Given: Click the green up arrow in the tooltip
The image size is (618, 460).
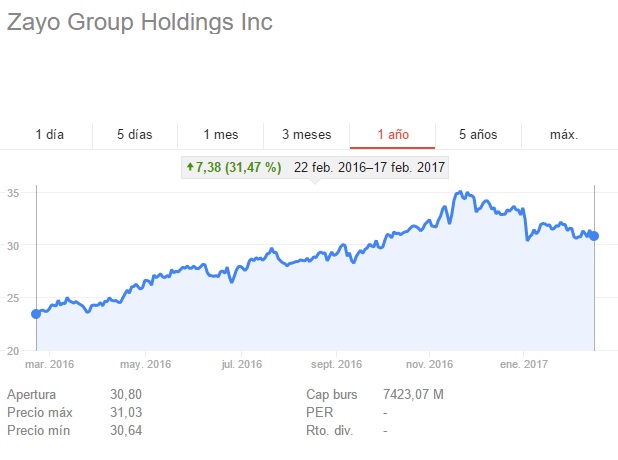Looking at the screenshot, I should tap(189, 167).
